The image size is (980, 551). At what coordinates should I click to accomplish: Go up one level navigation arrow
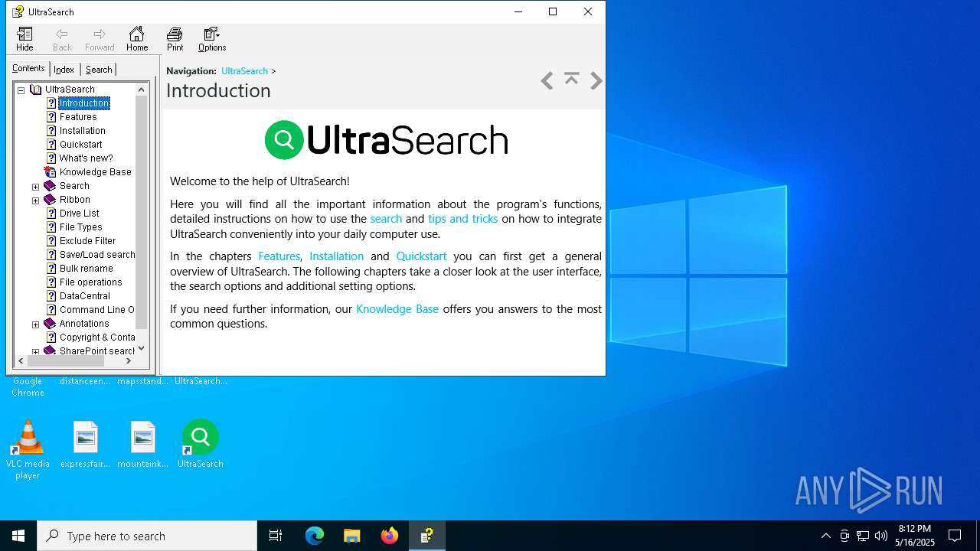[571, 78]
